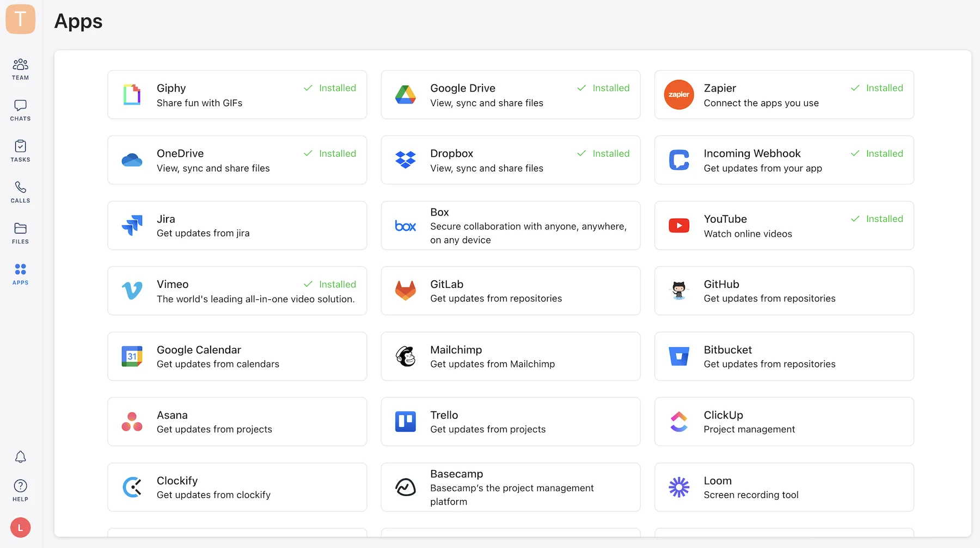
Task: Open the Trello integration card
Action: [x=511, y=421]
